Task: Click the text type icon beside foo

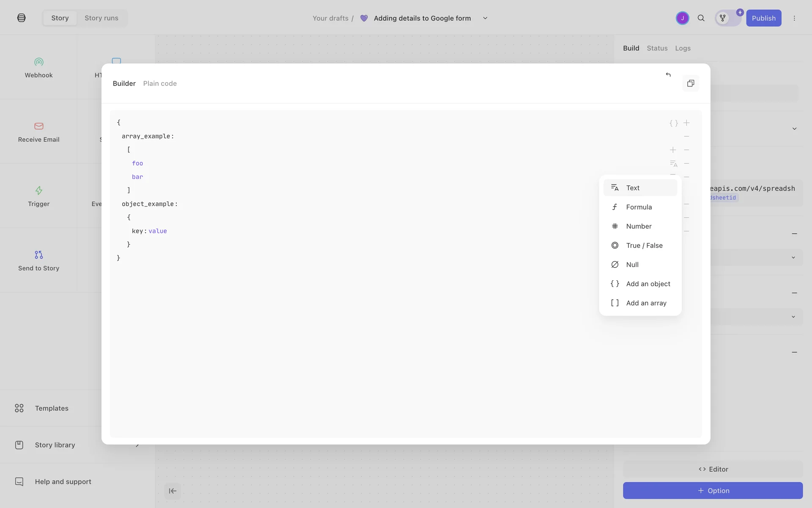Action: [673, 163]
